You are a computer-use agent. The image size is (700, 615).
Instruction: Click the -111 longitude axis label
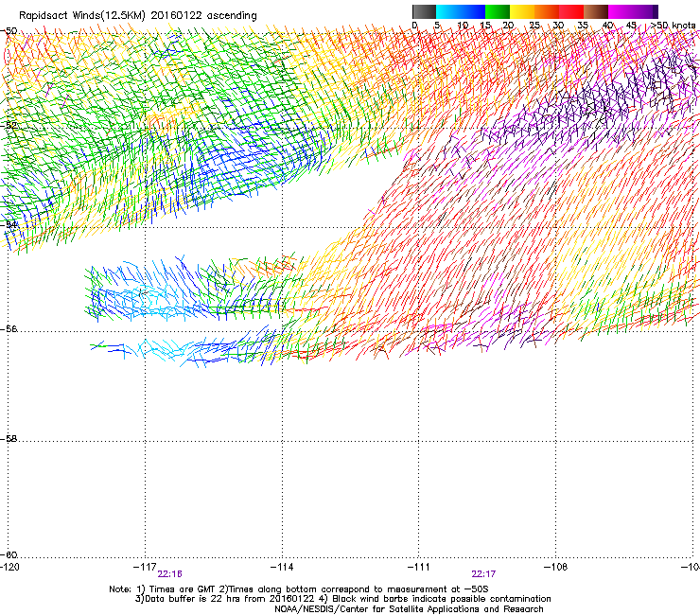click(x=419, y=567)
